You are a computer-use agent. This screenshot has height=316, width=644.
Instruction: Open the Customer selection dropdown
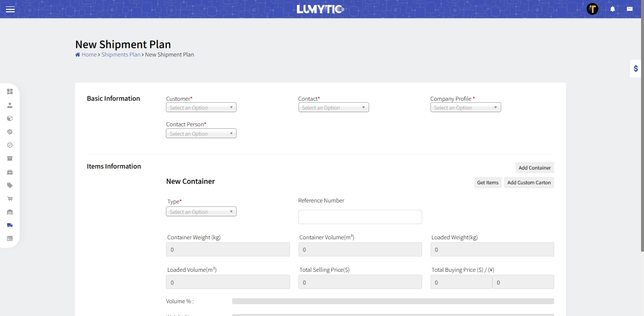201,107
